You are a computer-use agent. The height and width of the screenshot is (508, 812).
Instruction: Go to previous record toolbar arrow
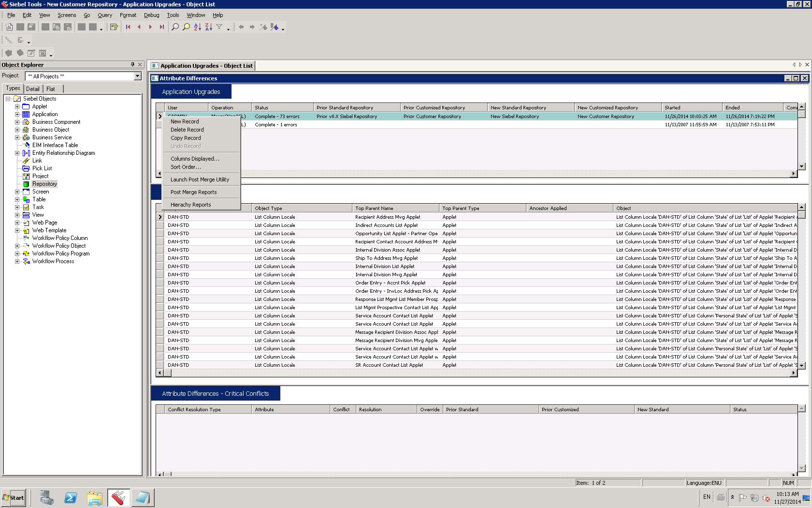pyautogui.click(x=139, y=27)
